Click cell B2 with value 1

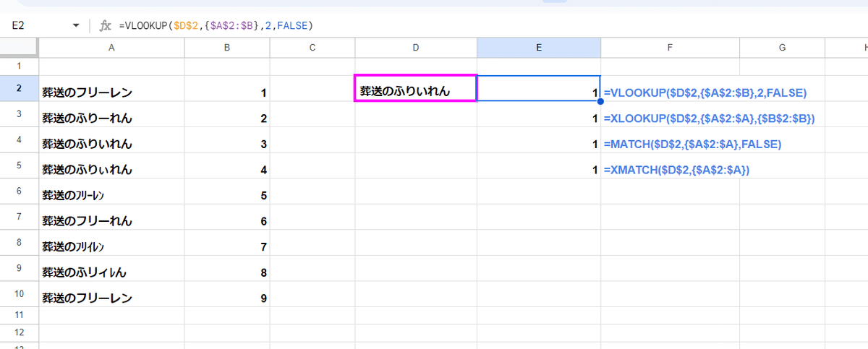[227, 89]
